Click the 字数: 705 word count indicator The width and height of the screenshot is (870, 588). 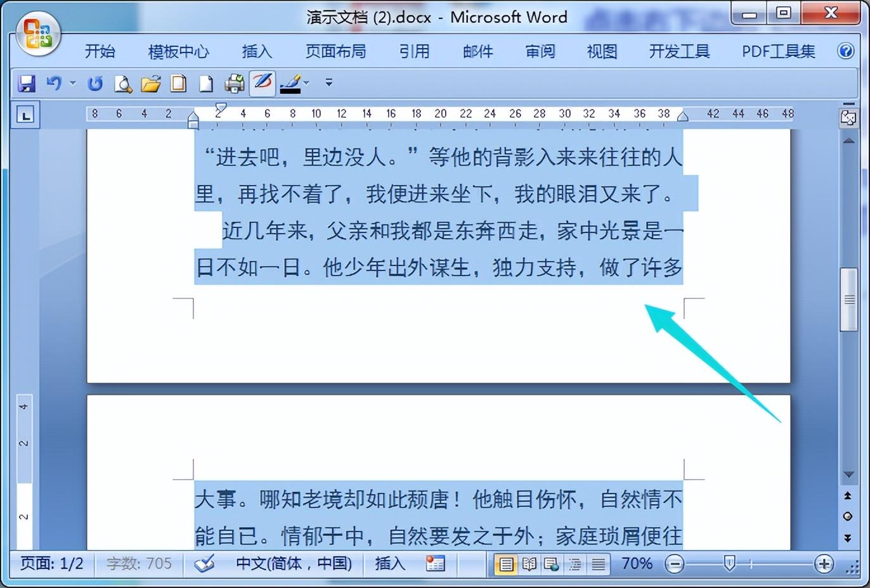point(139,563)
